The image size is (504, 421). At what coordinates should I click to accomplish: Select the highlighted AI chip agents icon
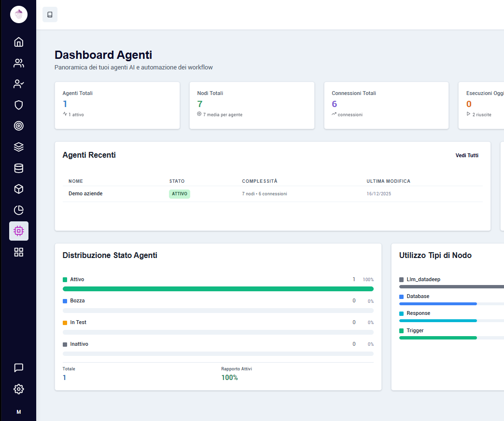(x=18, y=231)
